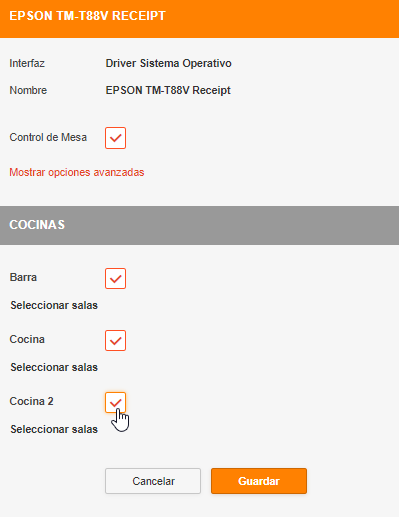Image resolution: width=399 pixels, height=517 pixels.
Task: Click the Control de Mesa label
Action: pos(48,137)
